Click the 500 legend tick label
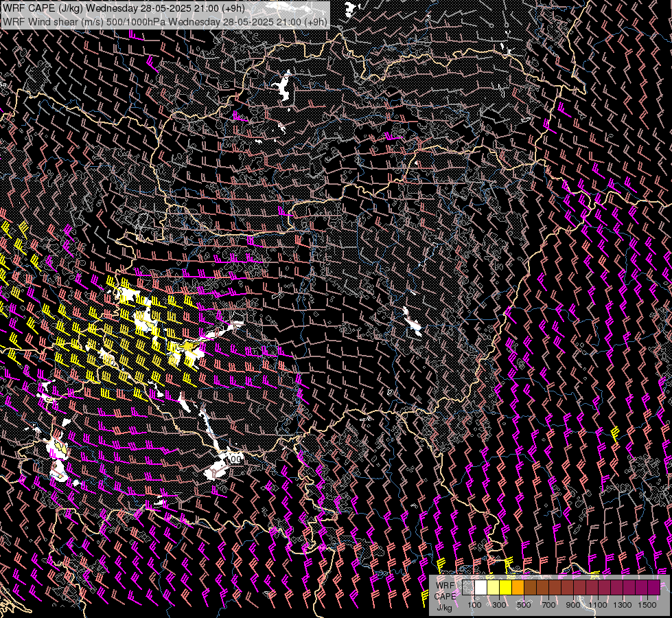 [524, 605]
